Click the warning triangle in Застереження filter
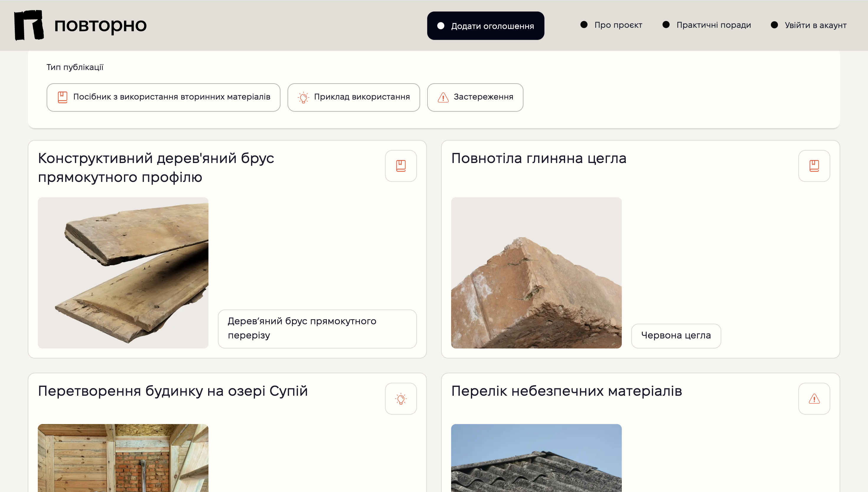Image resolution: width=868 pixels, height=492 pixels. click(x=443, y=97)
